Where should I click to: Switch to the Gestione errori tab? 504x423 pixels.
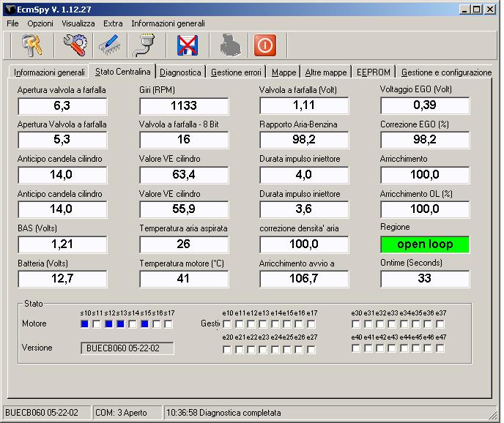tap(236, 72)
